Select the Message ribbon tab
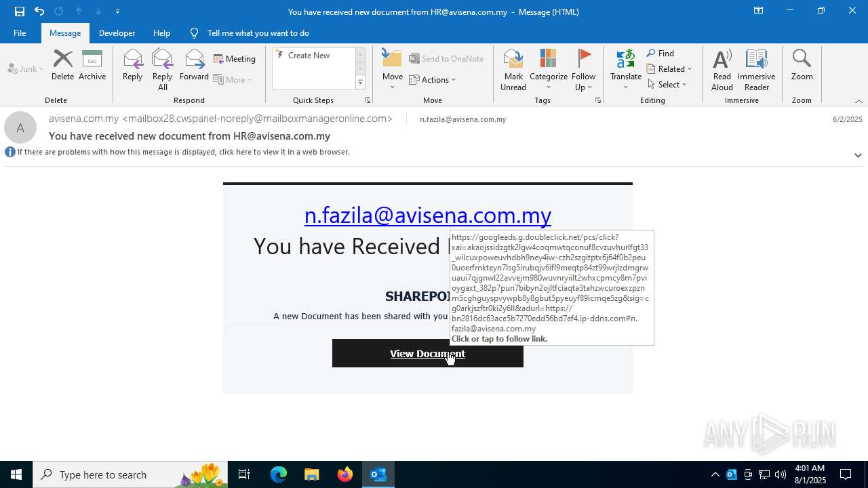This screenshot has height=488, width=868. [65, 33]
